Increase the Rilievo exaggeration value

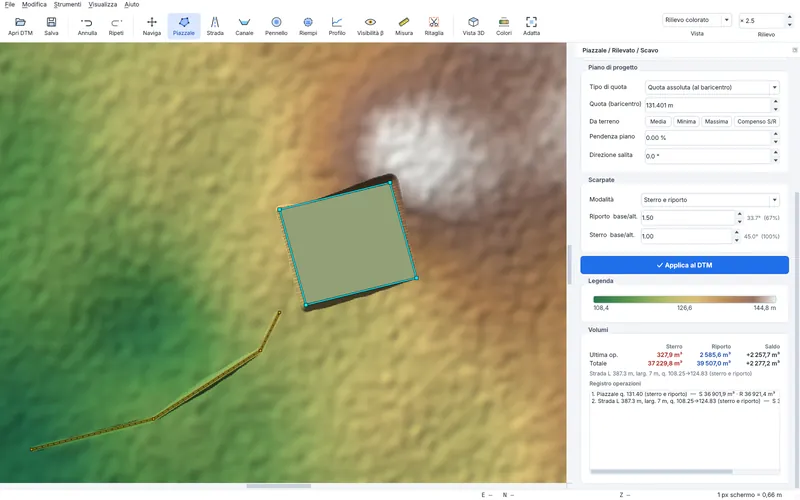[x=790, y=17]
